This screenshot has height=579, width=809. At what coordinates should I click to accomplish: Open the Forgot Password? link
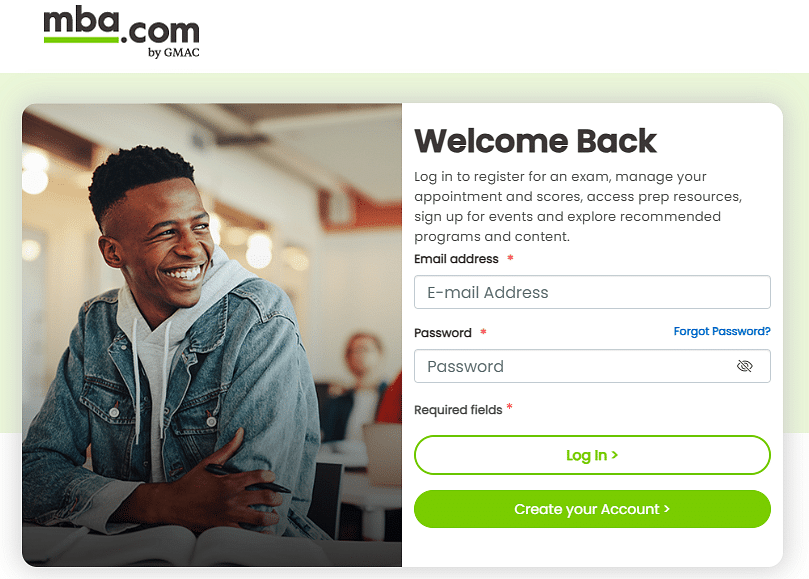pyautogui.click(x=722, y=331)
